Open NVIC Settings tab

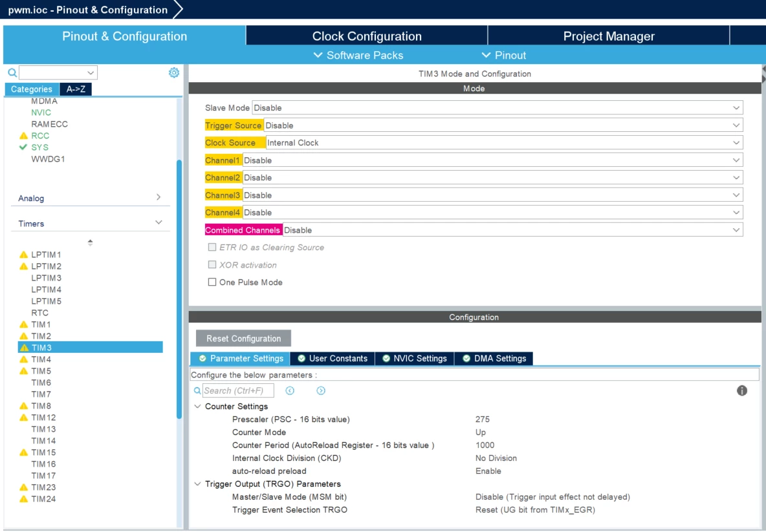(x=414, y=358)
